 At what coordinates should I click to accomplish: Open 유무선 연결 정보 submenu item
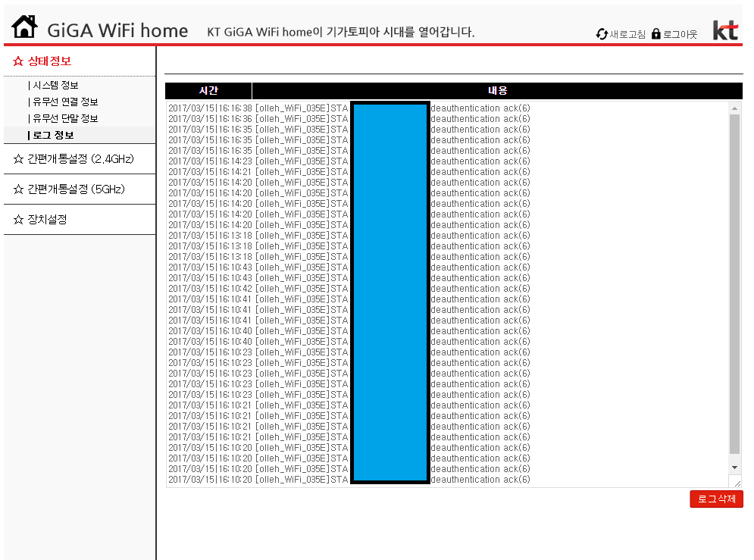[65, 102]
